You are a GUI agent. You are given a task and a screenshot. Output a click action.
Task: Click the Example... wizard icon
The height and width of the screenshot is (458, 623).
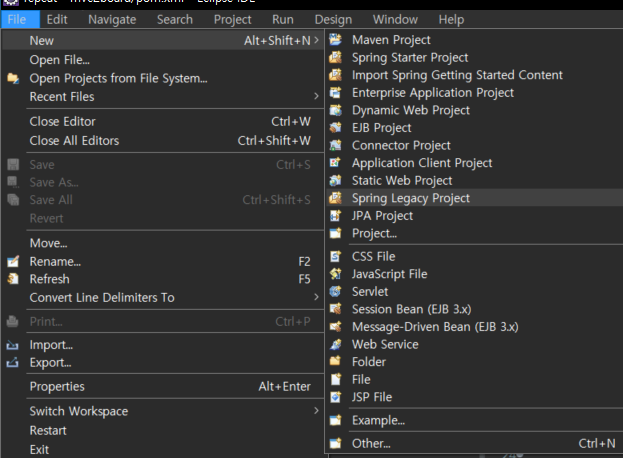335,420
